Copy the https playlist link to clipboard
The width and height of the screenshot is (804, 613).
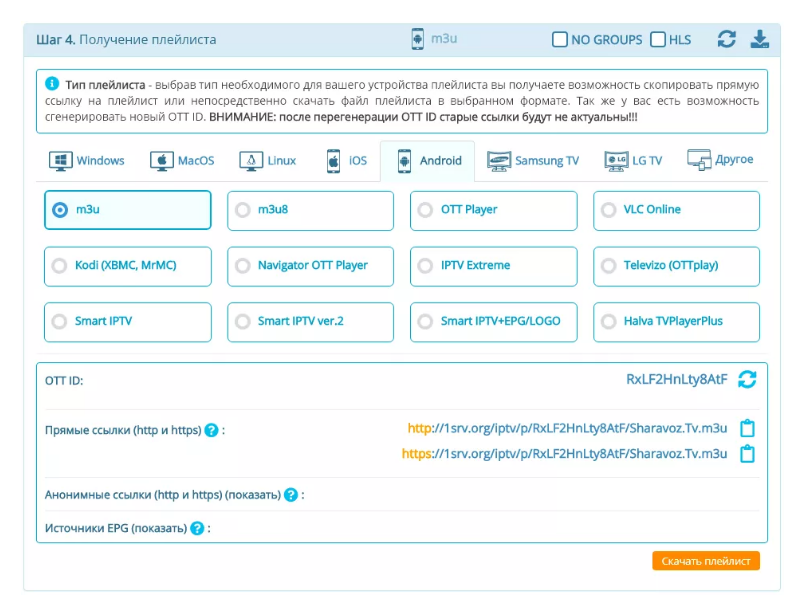pyautogui.click(x=747, y=454)
